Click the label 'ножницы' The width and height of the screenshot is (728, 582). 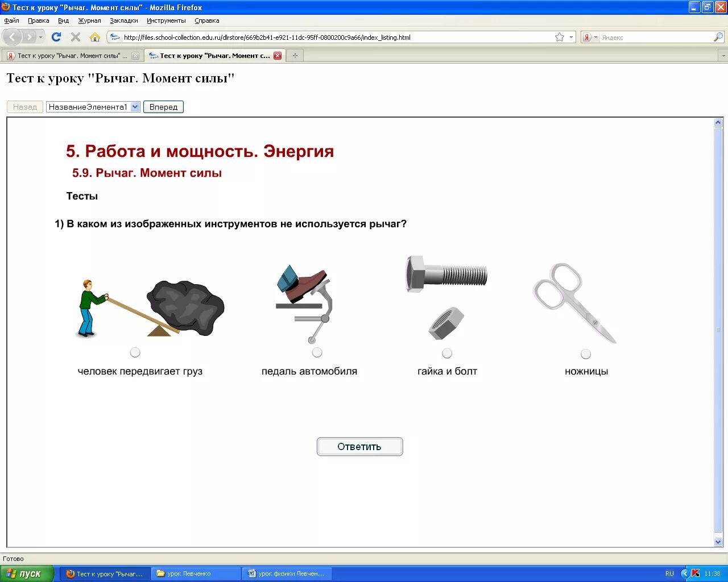[x=586, y=371]
